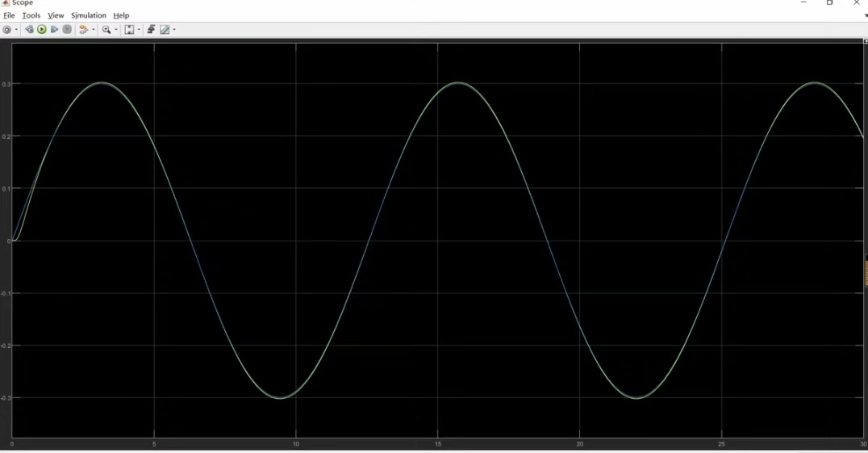Open the Help menu
The image size is (868, 453).
pyautogui.click(x=121, y=15)
